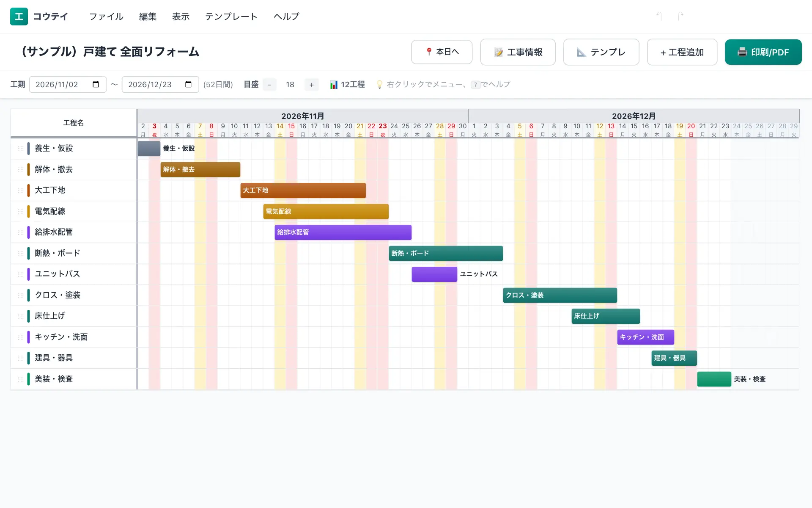The width and height of the screenshot is (812, 508).
Task: Select the 解体・撤去 gantt bar
Action: coord(200,169)
